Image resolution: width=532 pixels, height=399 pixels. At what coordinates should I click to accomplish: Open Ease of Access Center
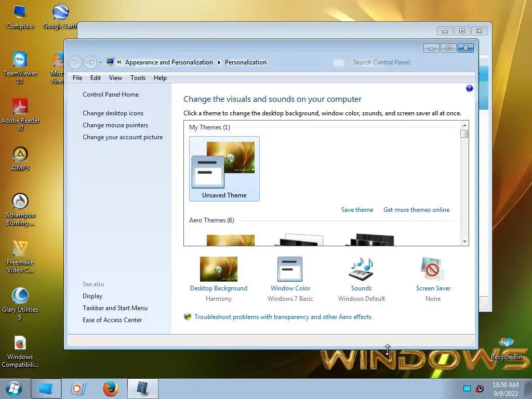(112, 320)
